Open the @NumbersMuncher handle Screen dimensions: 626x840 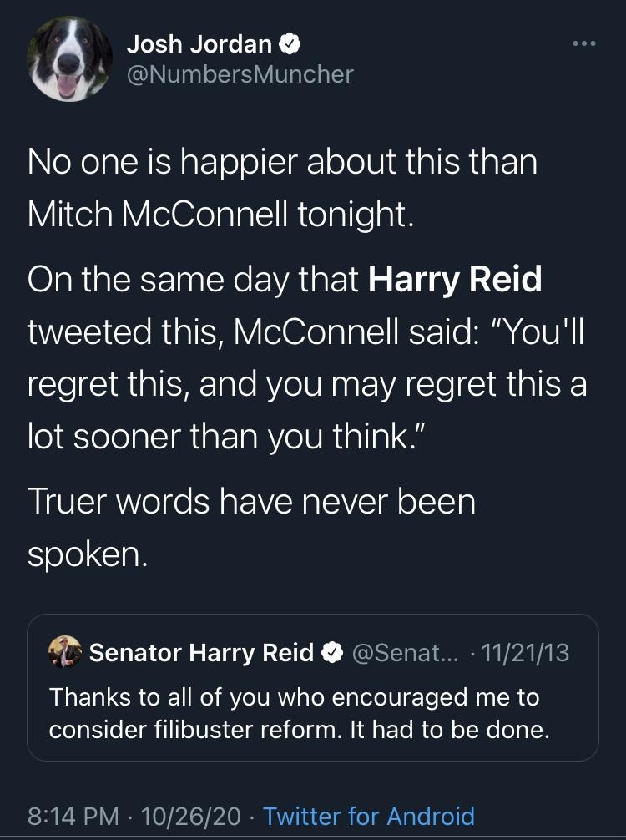click(240, 74)
